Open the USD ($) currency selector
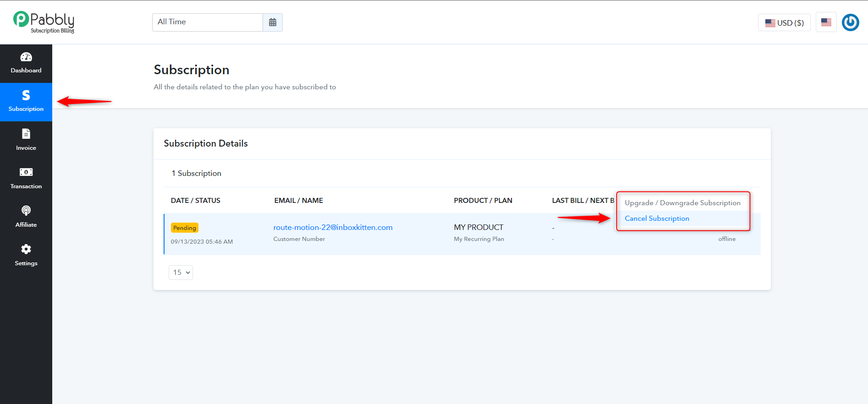 785,23
